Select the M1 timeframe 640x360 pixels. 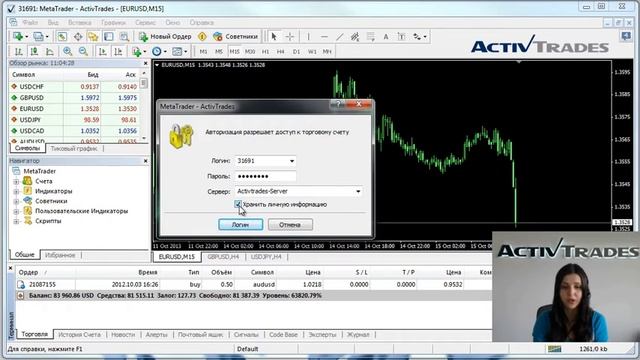click(203, 52)
